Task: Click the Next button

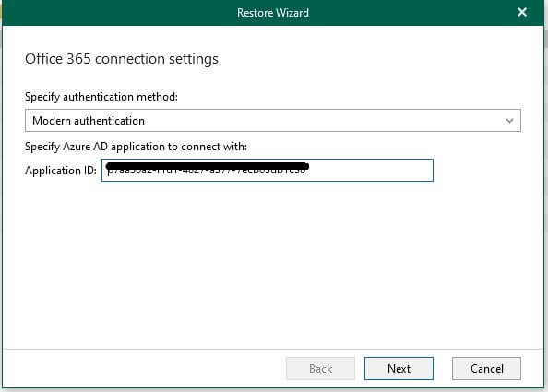Action: pyautogui.click(x=399, y=369)
